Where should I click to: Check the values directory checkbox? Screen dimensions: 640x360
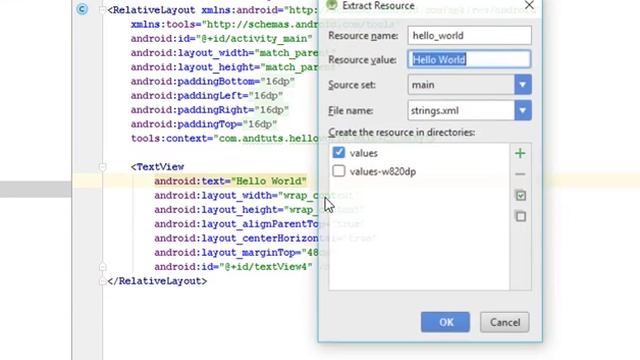(338, 153)
